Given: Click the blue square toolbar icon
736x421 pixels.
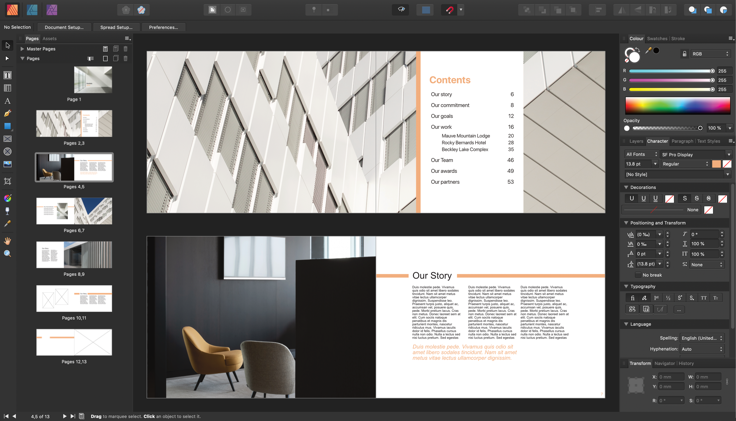Looking at the screenshot, I should click(425, 9).
